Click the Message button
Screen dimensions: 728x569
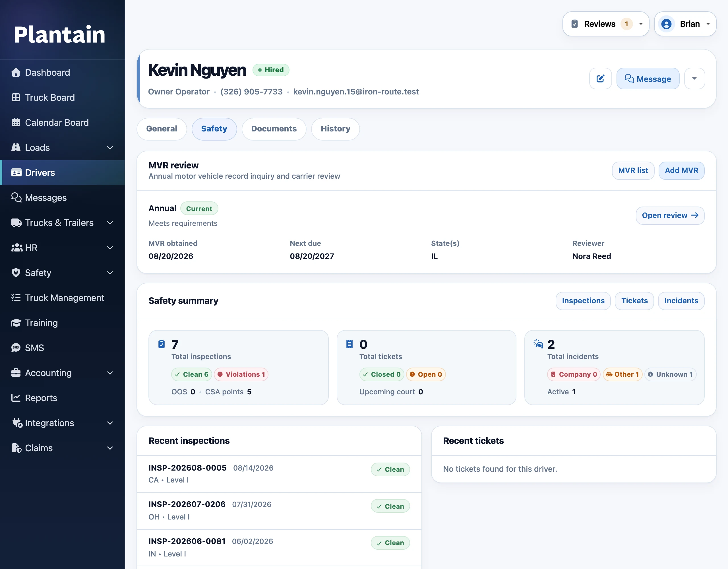coord(648,79)
